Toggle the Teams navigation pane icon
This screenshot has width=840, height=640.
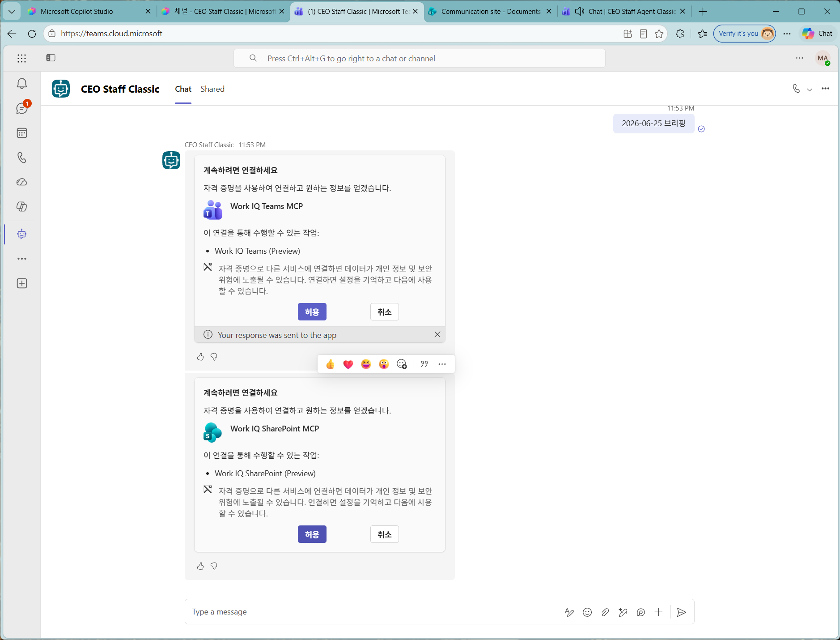coord(51,58)
